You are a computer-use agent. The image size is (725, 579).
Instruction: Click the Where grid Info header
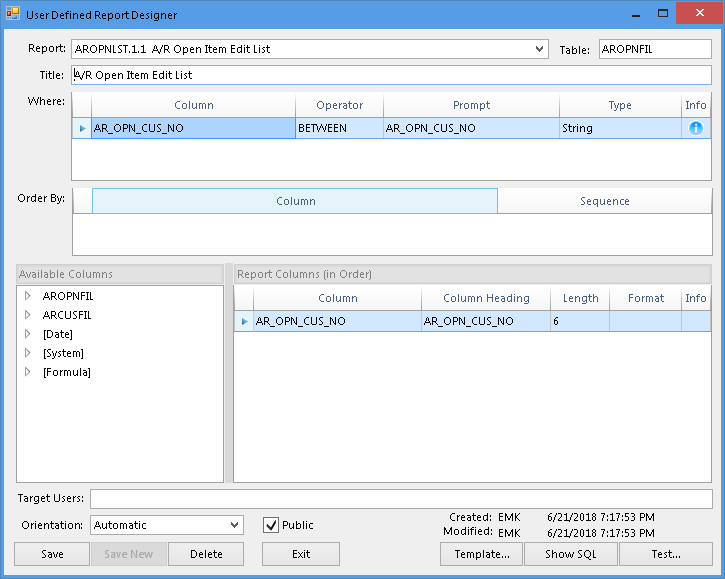(696, 105)
